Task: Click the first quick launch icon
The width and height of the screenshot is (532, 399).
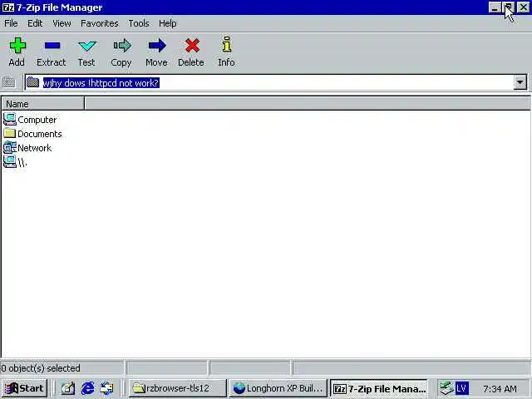Action: (68, 388)
